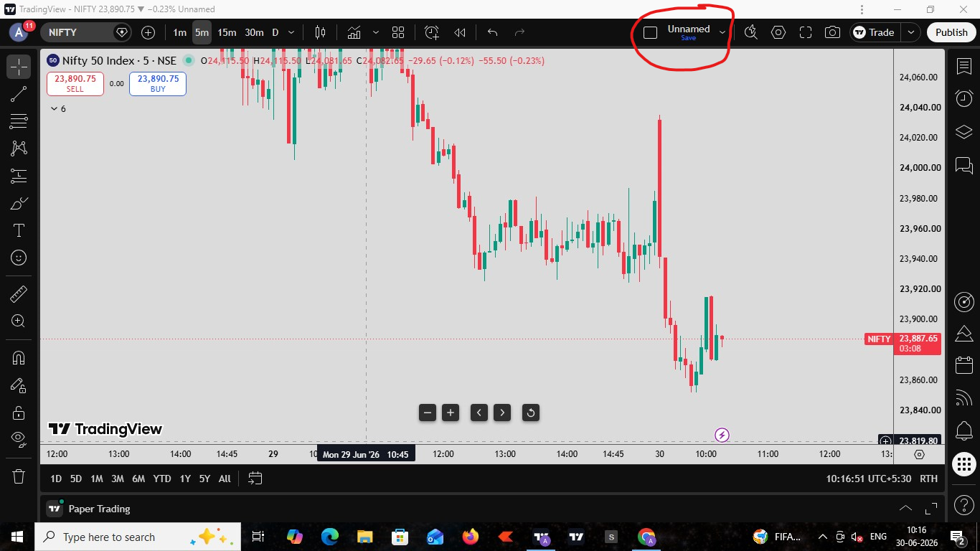Open the notifications bell panel
Viewport: 980px width, 551px height.
[963, 429]
